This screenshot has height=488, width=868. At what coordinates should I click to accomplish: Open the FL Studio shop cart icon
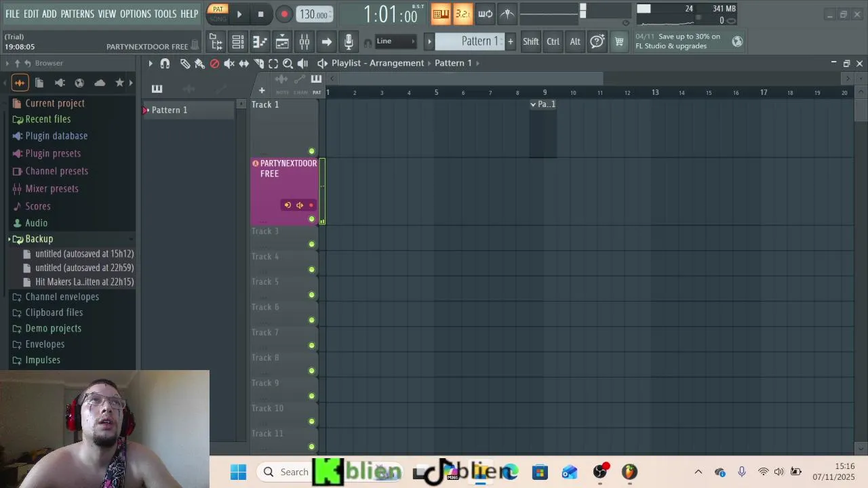pos(619,41)
